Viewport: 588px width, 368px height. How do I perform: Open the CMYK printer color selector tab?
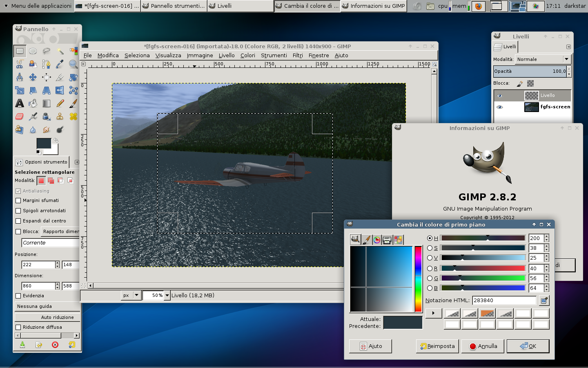click(x=387, y=240)
